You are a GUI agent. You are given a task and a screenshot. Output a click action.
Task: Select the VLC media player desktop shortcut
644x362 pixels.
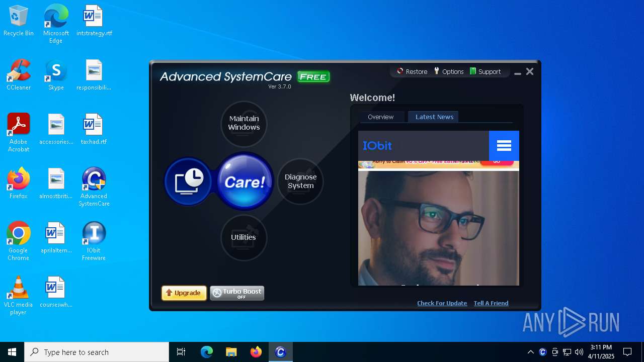click(x=19, y=296)
